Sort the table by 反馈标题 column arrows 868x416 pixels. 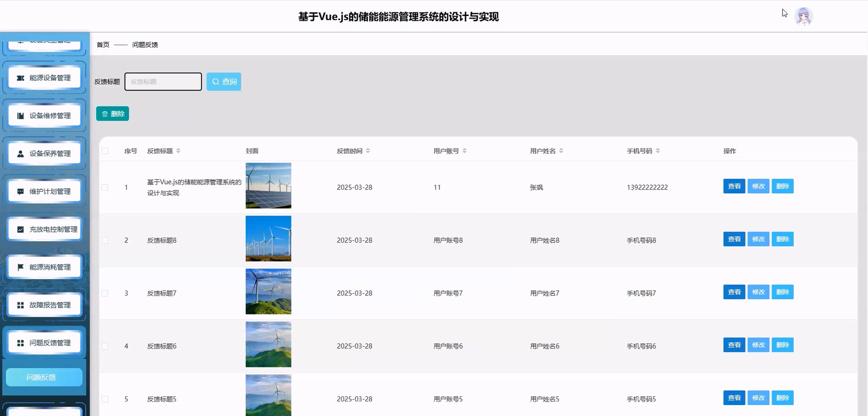point(178,151)
